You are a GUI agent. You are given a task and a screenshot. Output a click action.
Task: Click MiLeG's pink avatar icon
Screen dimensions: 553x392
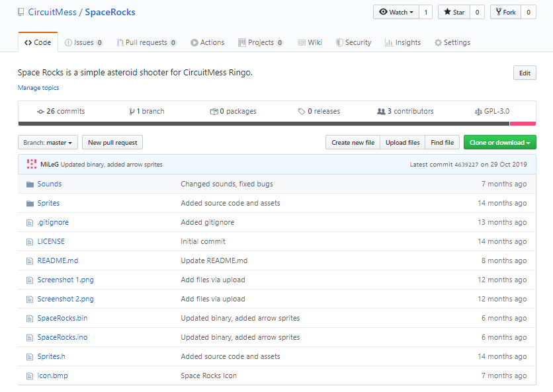click(x=32, y=164)
